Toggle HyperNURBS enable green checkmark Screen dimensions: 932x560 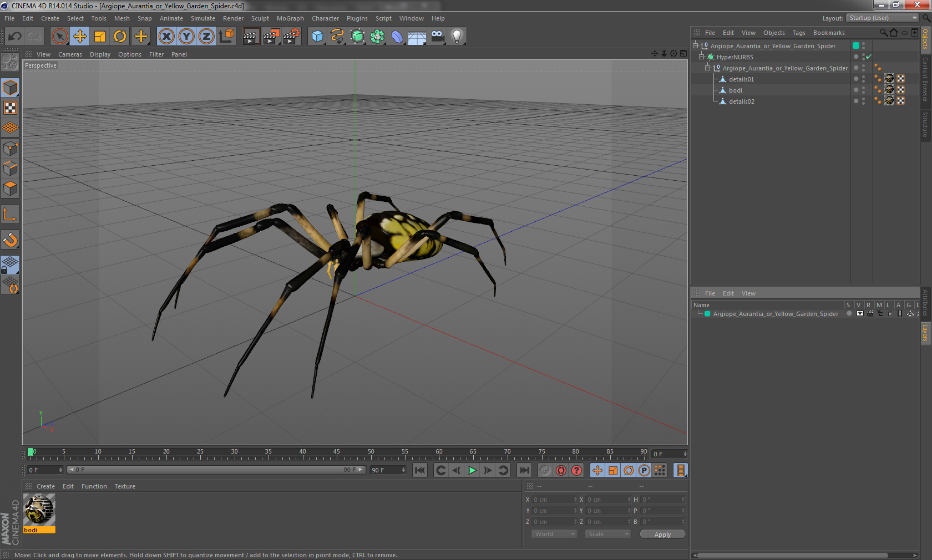(869, 57)
